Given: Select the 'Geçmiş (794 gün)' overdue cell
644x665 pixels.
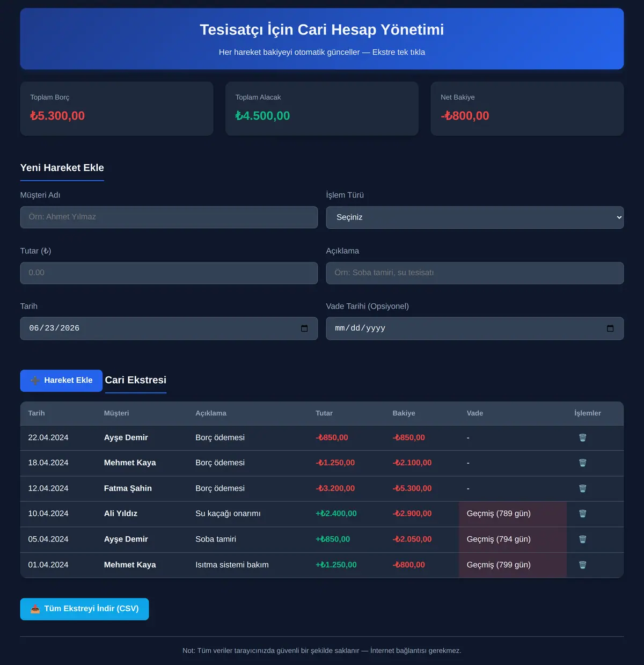Looking at the screenshot, I should (x=513, y=539).
